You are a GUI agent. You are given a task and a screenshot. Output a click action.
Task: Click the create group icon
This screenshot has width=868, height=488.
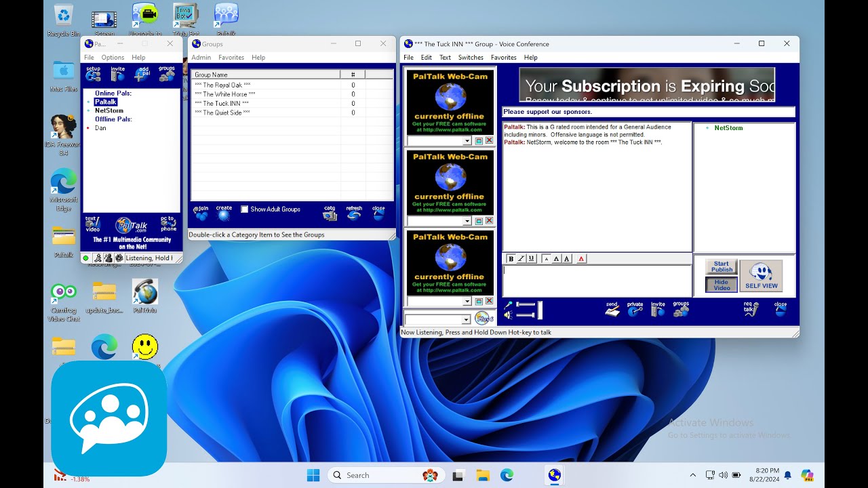(224, 213)
